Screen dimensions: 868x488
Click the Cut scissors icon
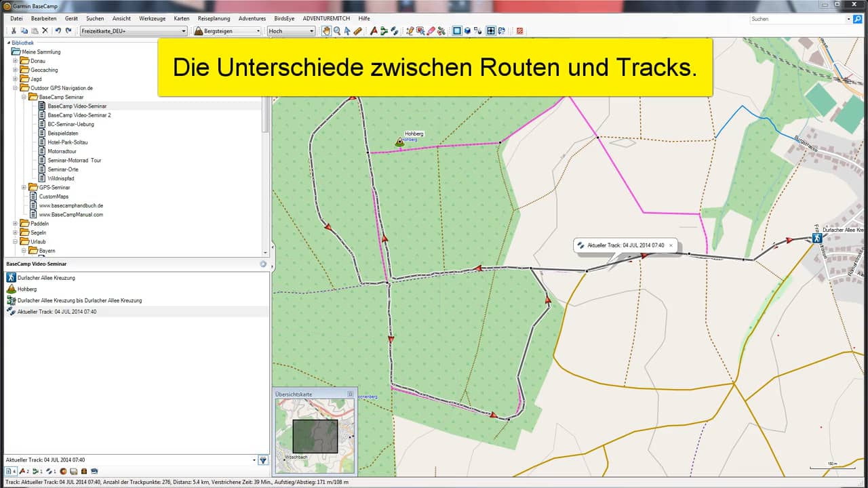pos(14,30)
